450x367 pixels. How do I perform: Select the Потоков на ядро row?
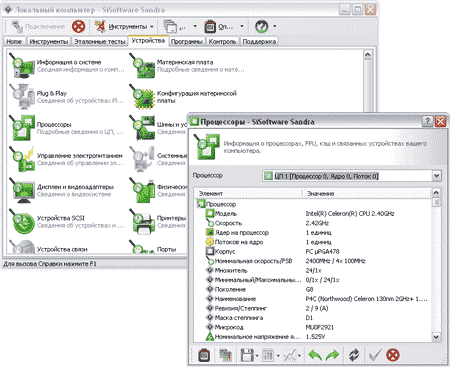(x=313, y=242)
